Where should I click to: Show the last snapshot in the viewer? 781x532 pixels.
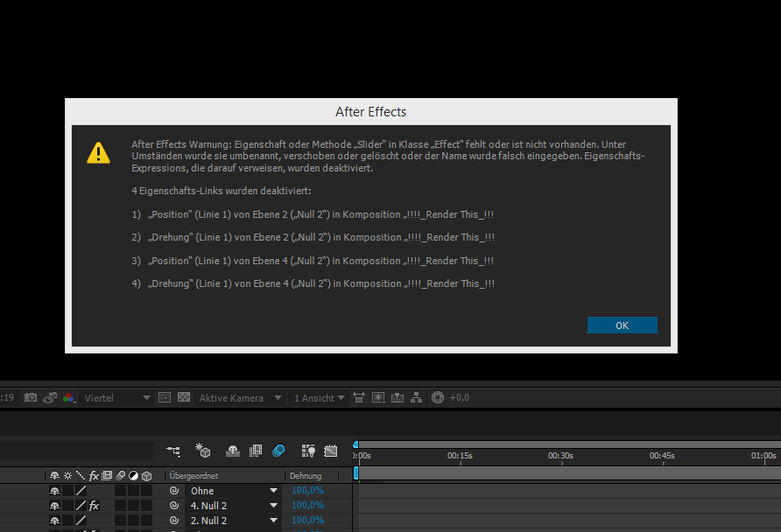[50, 397]
